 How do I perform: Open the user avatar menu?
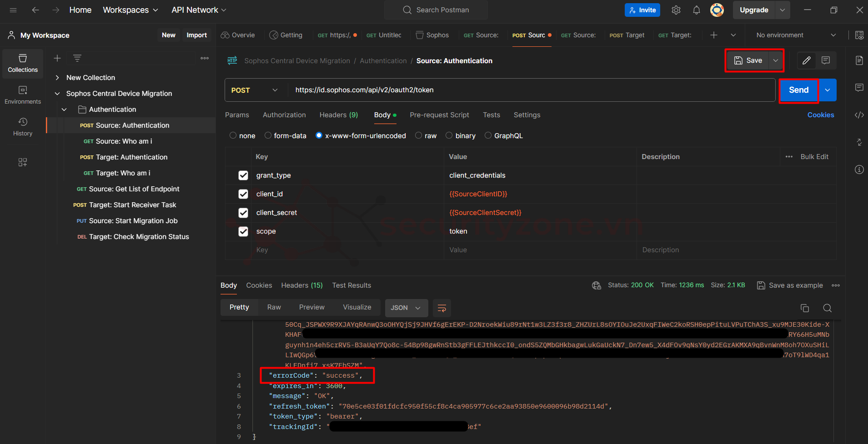[717, 10]
